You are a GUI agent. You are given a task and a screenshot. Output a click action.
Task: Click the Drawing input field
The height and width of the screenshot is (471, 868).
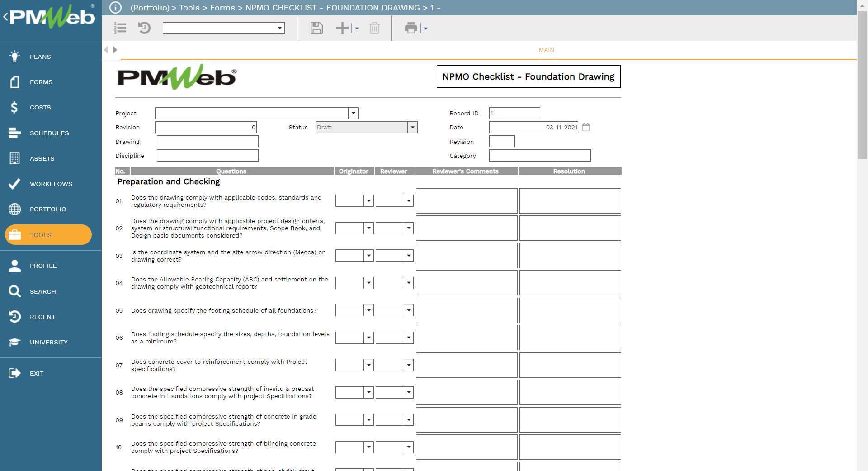click(x=208, y=142)
